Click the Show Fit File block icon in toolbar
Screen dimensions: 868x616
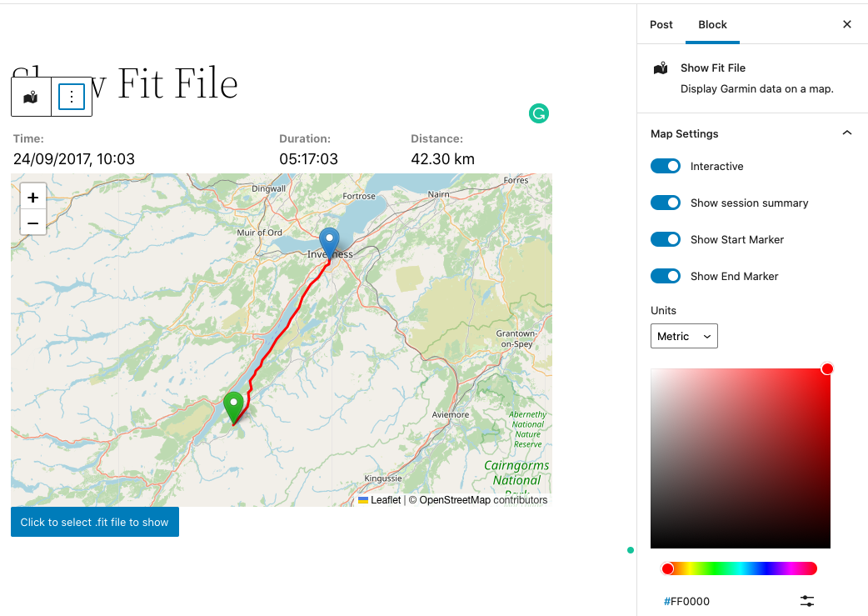click(30, 96)
